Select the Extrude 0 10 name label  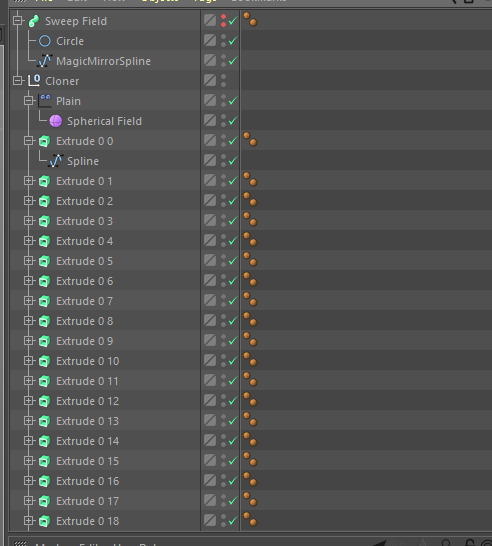pos(87,361)
